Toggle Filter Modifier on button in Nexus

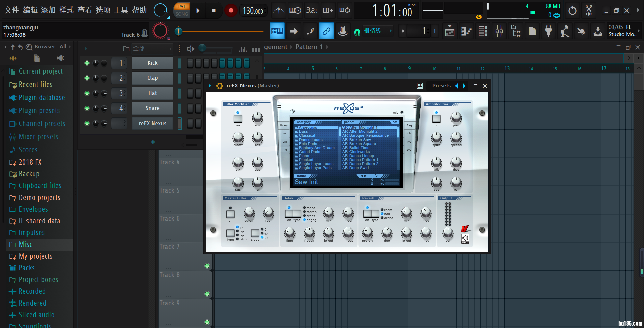[238, 119]
